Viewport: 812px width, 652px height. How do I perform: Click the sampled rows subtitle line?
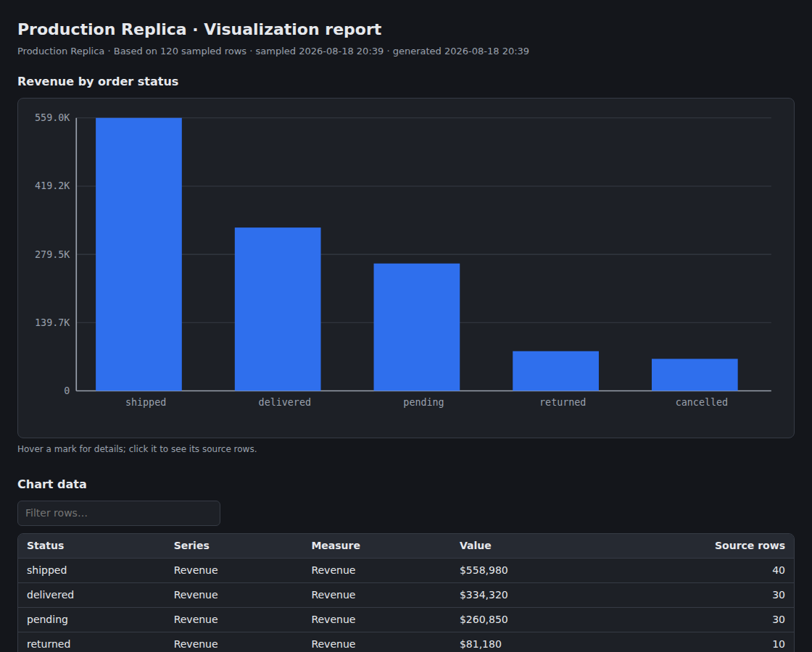click(x=273, y=51)
